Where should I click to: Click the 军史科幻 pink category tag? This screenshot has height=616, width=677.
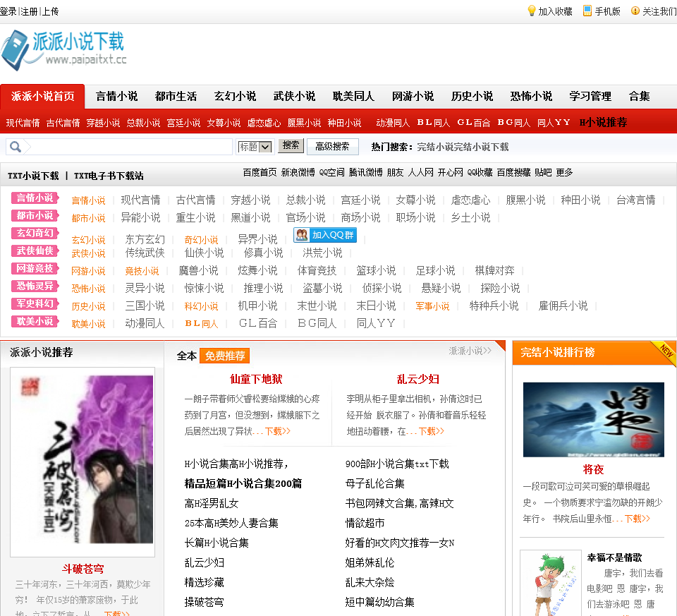[35, 303]
